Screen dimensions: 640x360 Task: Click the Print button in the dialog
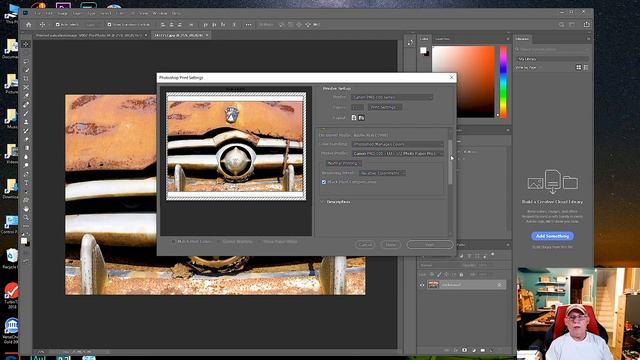click(x=430, y=244)
